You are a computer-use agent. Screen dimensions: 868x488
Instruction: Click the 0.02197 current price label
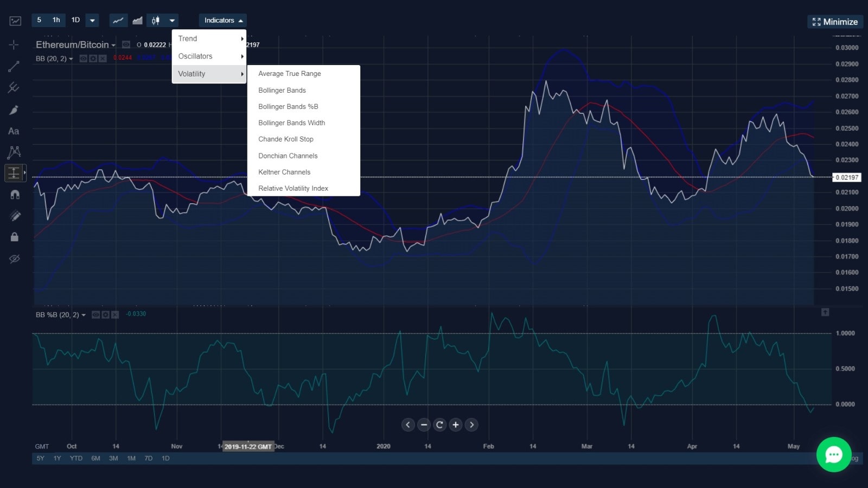[x=847, y=177]
